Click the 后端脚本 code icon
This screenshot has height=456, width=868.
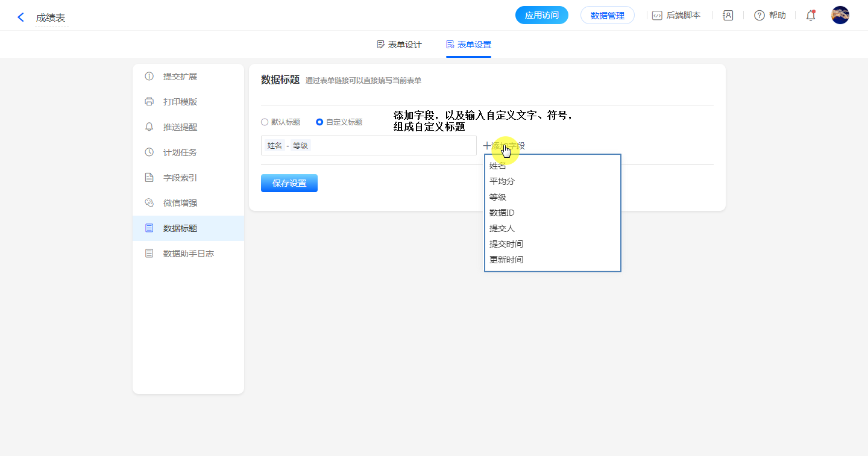coord(657,16)
